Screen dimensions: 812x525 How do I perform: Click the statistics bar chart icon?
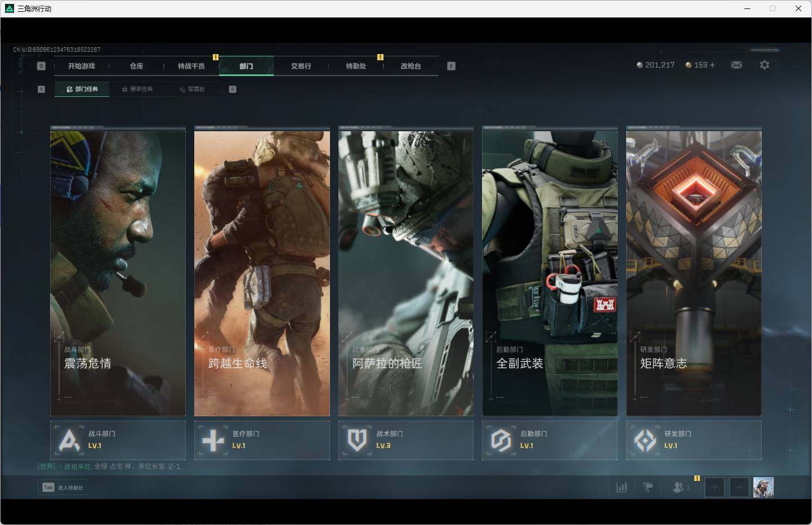coord(622,487)
